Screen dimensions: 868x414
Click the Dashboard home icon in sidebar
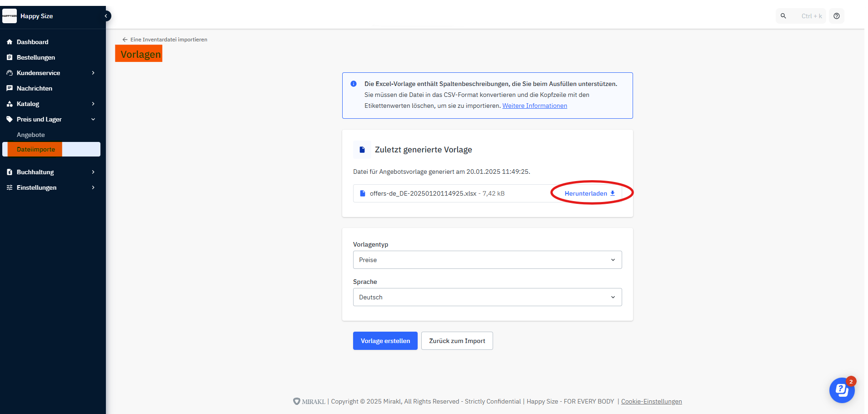(x=10, y=42)
